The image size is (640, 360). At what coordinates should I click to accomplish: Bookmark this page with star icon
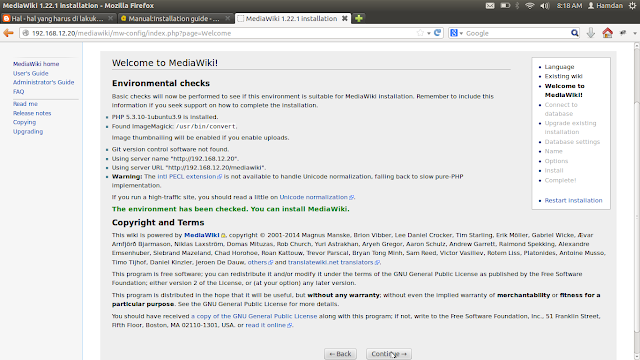(420, 33)
